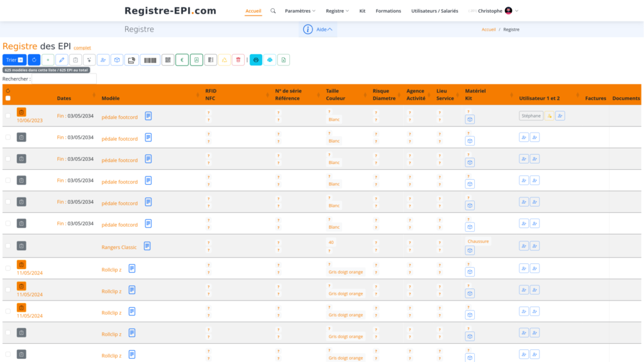Click the Accueil breadcrumb link
644x362 pixels.
[x=488, y=30]
